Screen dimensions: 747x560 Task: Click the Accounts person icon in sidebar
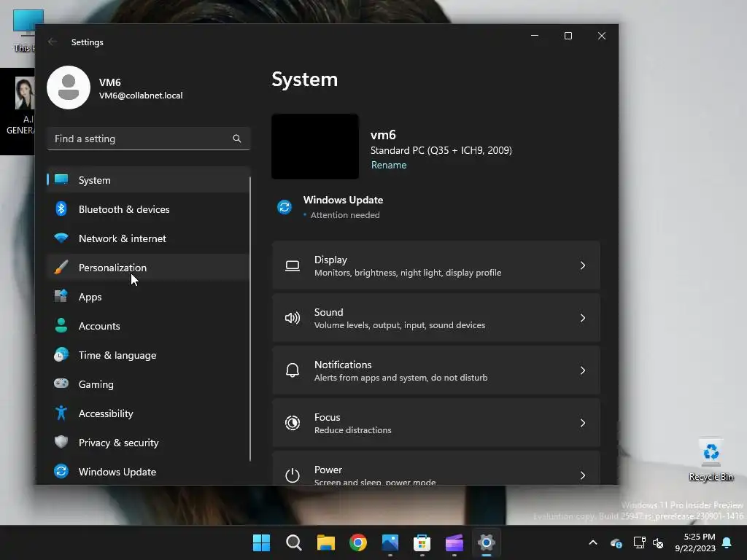tap(61, 325)
